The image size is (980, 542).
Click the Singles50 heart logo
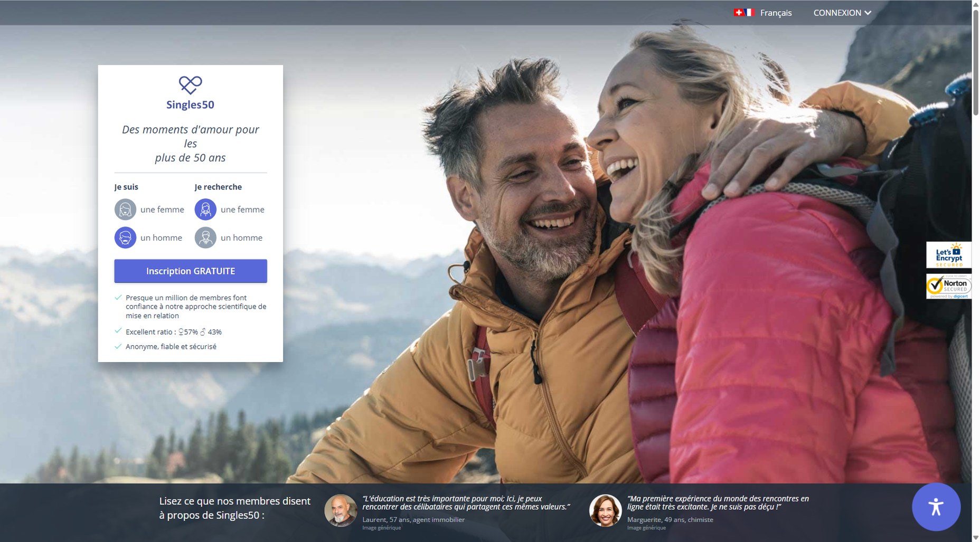pos(190,85)
